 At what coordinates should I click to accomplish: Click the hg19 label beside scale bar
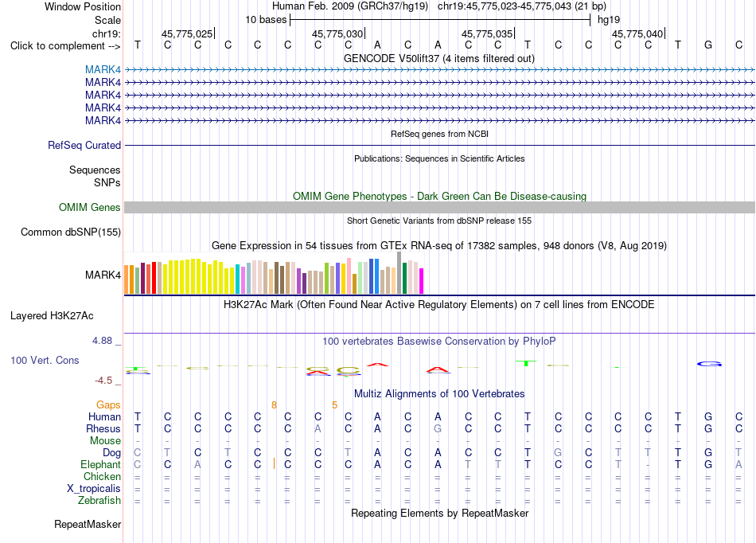609,20
